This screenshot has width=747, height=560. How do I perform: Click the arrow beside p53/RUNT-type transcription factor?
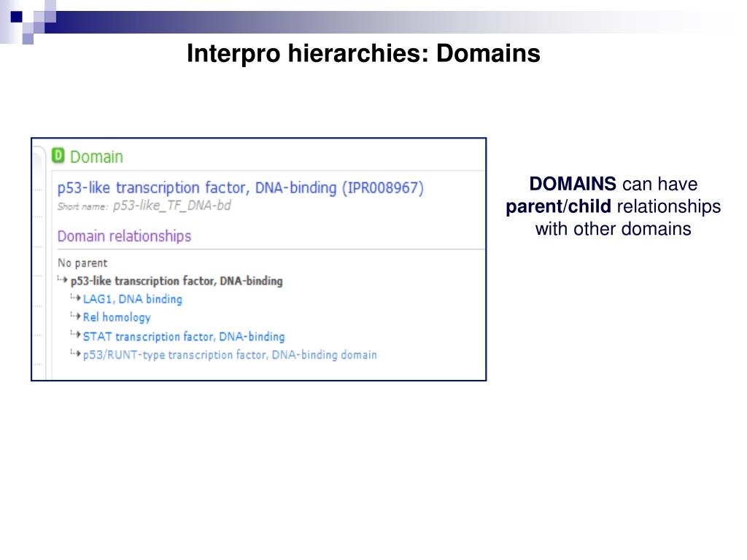point(75,353)
